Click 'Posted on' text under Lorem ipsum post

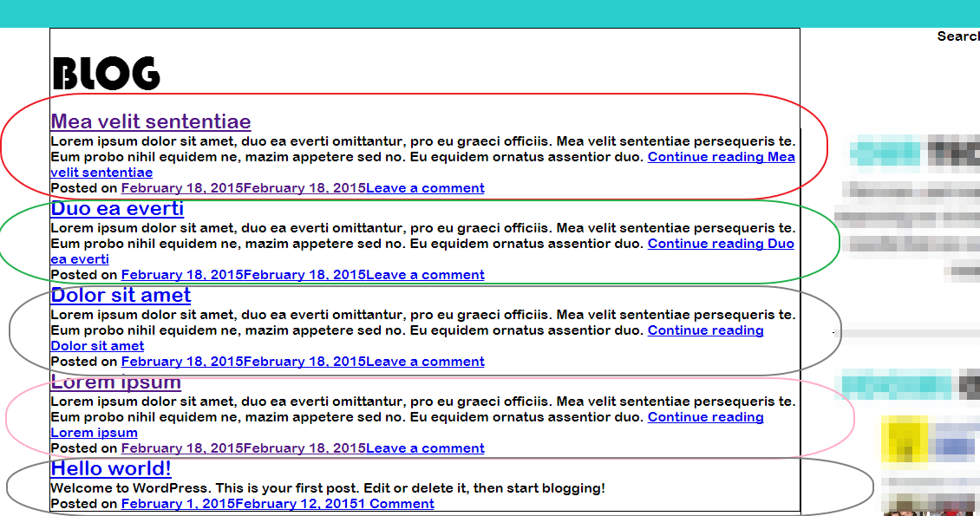tap(84, 448)
